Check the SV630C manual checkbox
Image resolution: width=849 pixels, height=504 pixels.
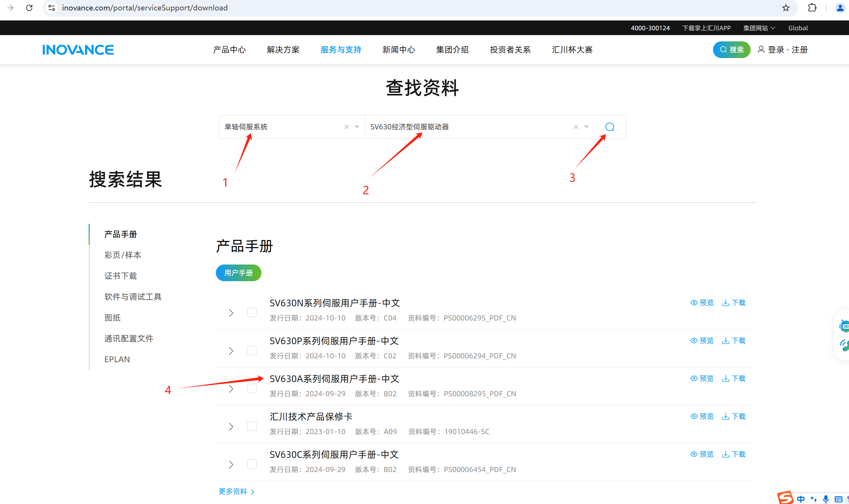[252, 464]
